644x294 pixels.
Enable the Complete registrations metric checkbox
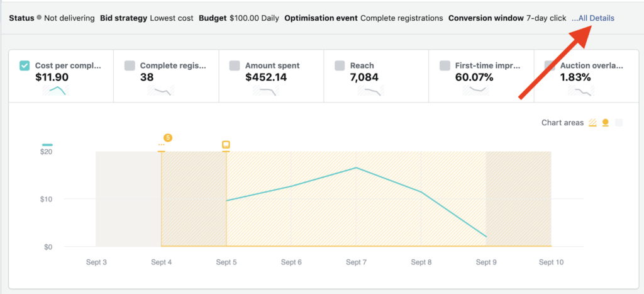click(x=130, y=65)
